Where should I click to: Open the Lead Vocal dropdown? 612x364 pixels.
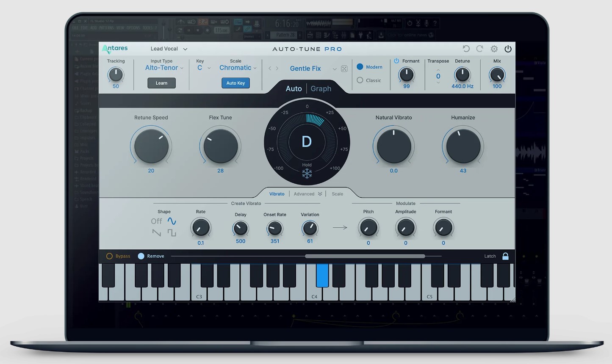click(x=169, y=49)
